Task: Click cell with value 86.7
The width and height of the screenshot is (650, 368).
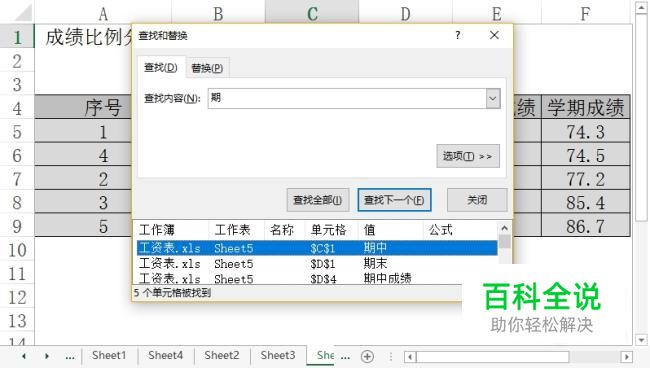Action: pyautogui.click(x=586, y=226)
